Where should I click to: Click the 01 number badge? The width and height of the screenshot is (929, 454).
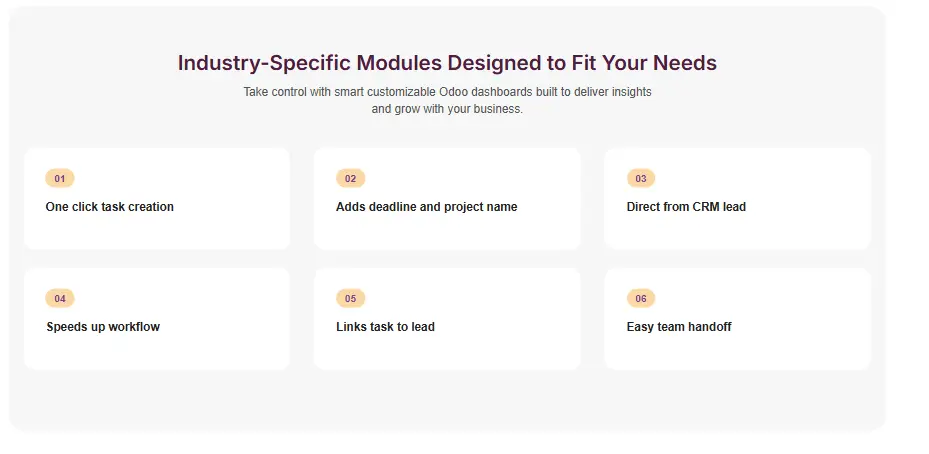point(60,179)
